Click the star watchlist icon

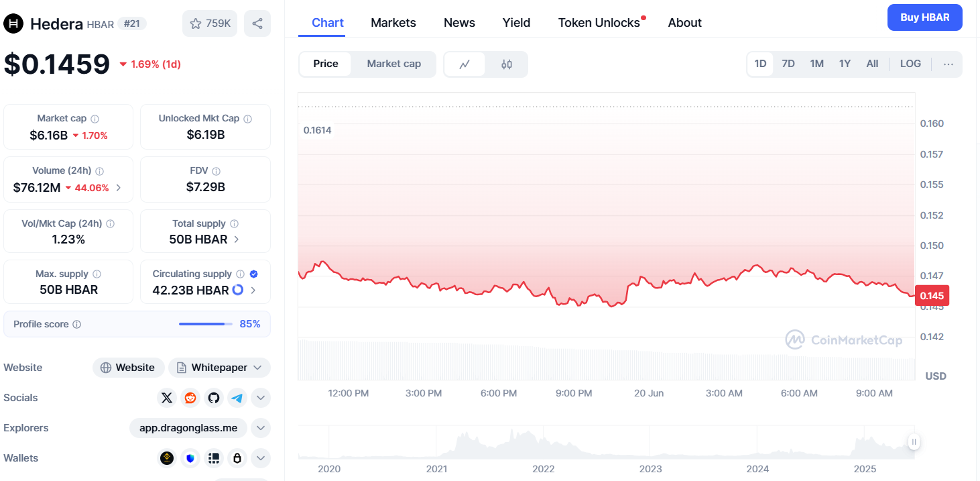pos(196,23)
